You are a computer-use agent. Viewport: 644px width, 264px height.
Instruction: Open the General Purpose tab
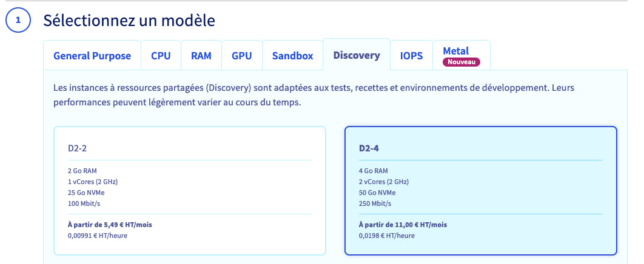click(92, 56)
